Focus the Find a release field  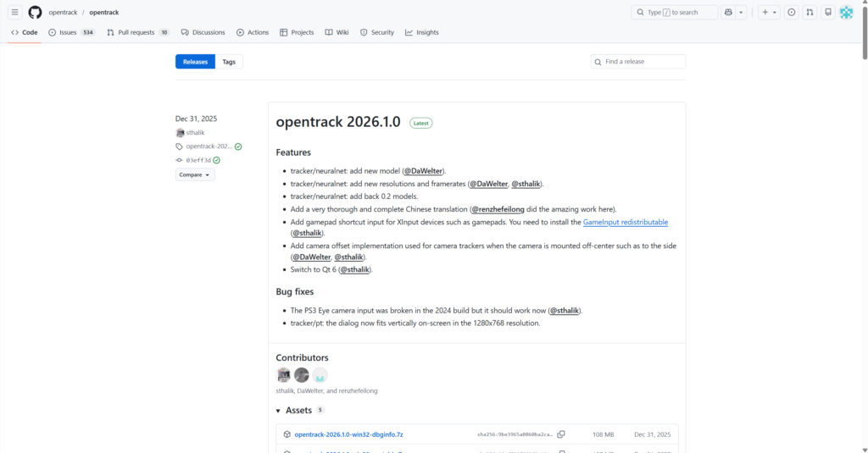tap(638, 62)
